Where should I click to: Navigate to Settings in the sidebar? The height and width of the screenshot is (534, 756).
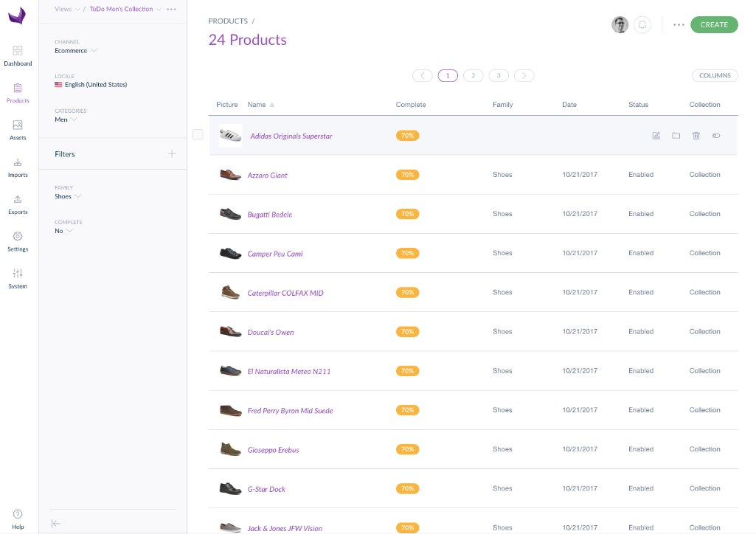pos(18,241)
